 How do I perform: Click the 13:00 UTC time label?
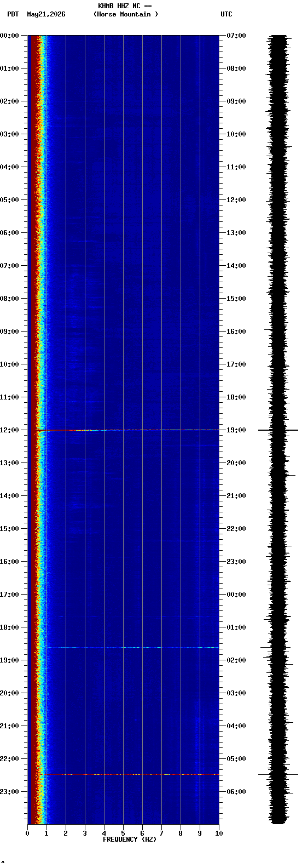pos(236,233)
